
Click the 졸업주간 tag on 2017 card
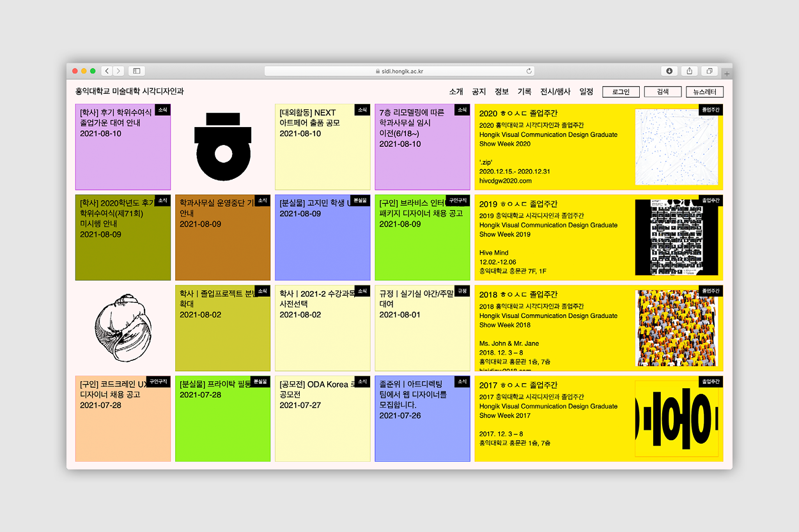pyautogui.click(x=711, y=381)
